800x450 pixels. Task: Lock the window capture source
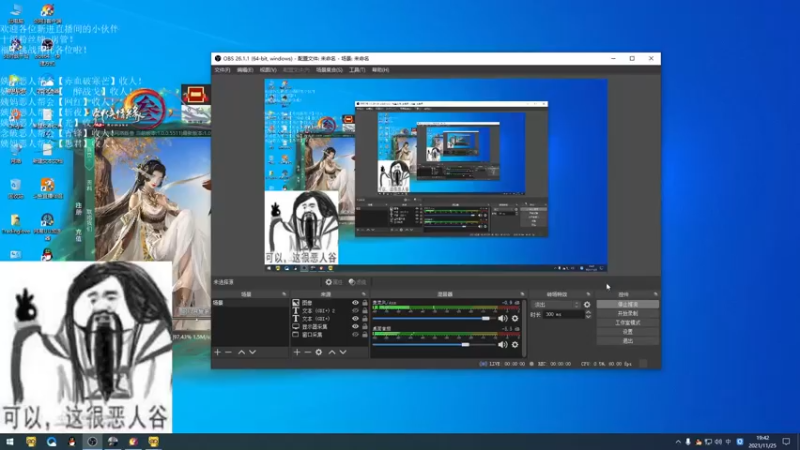tap(364, 335)
